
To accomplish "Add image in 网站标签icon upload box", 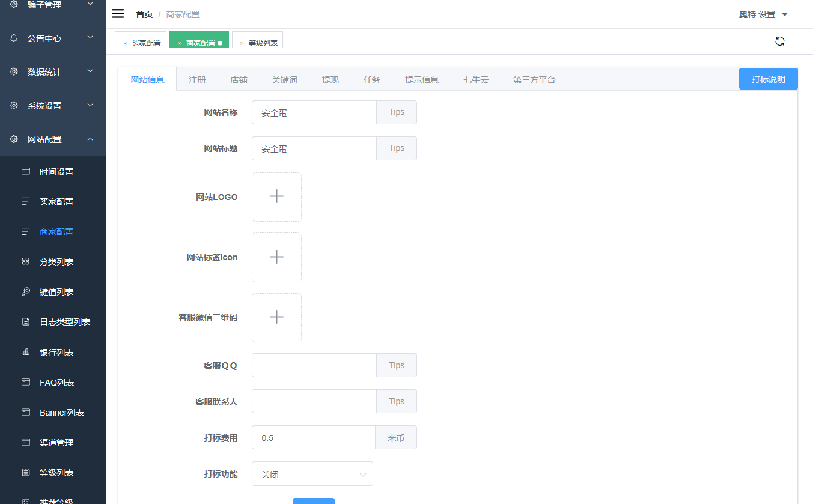I will tap(276, 257).
